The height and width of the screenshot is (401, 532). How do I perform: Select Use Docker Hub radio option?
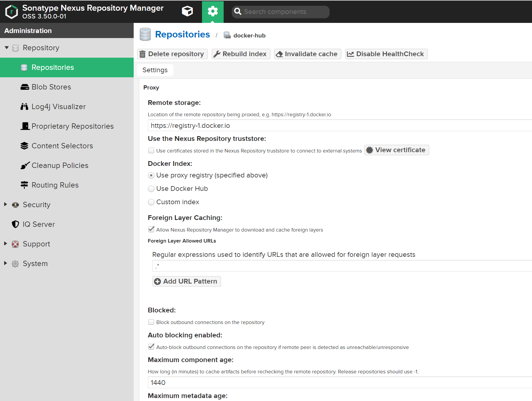click(151, 189)
